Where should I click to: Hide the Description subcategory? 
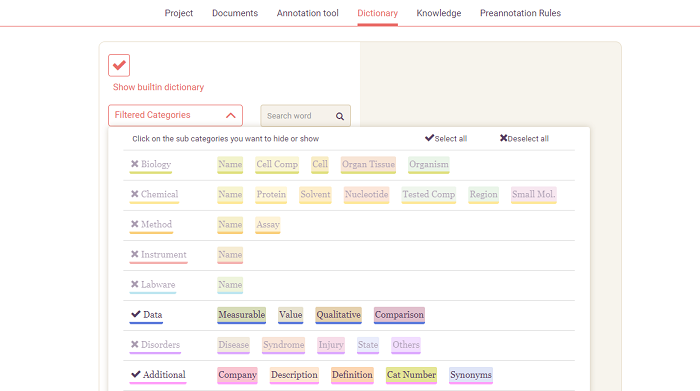pyautogui.click(x=294, y=375)
